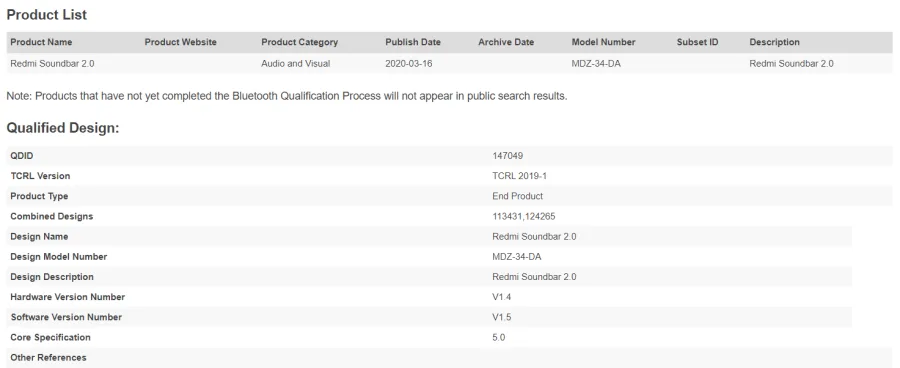Click the Product Website column header
This screenshot has height=368, width=900.
coord(180,42)
